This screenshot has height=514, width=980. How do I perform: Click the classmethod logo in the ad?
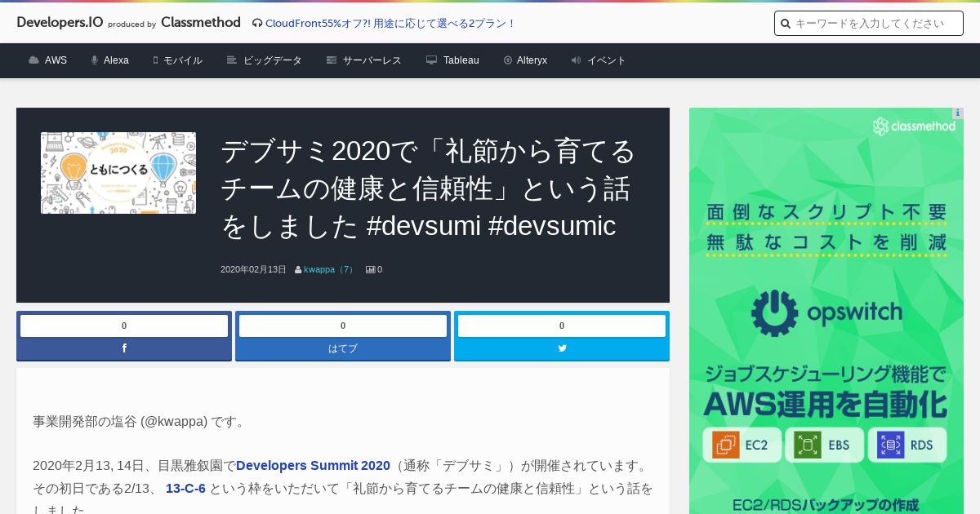[914, 126]
